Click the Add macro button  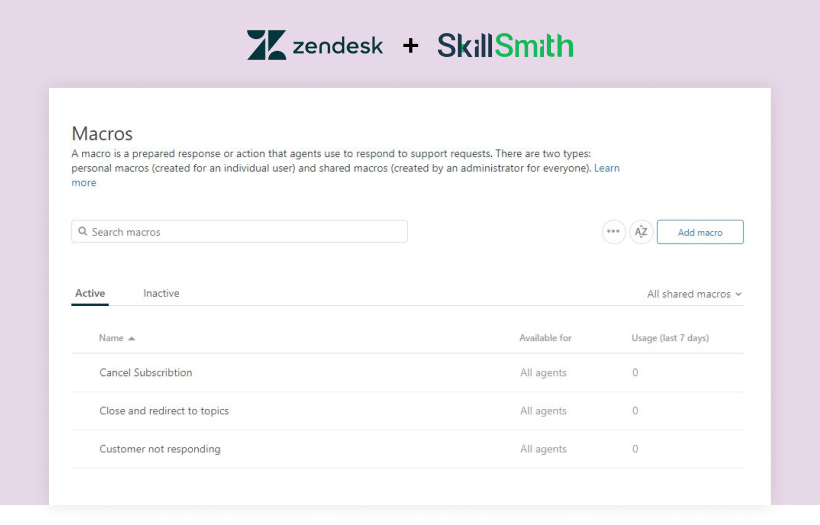pos(700,232)
